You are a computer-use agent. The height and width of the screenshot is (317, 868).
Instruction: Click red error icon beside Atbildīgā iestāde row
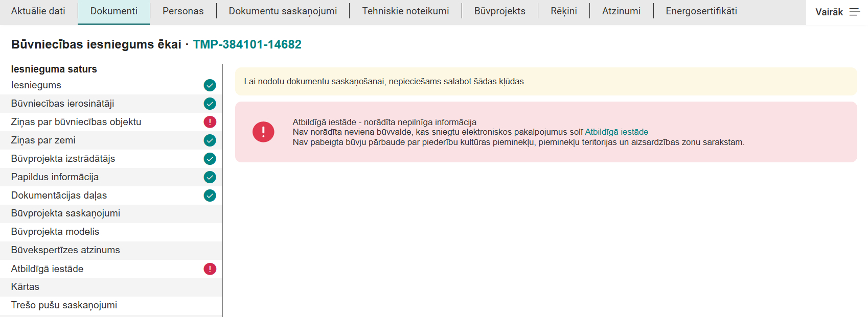click(x=210, y=269)
